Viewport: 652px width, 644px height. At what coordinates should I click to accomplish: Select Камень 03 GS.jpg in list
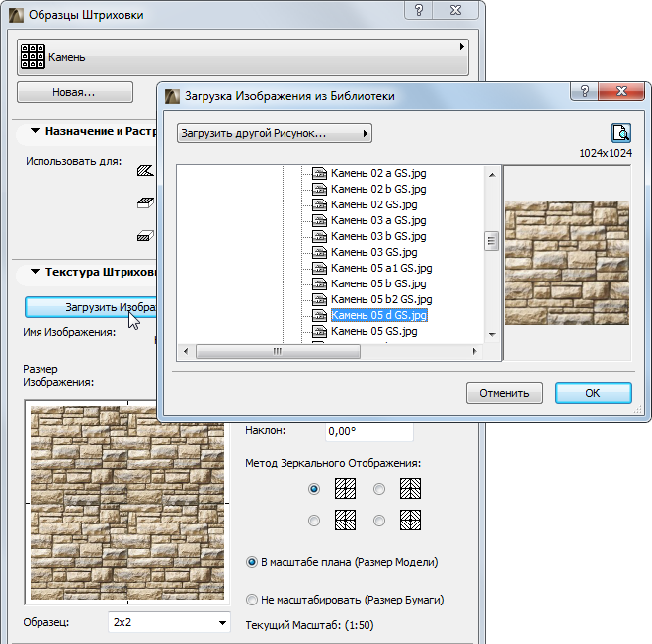(373, 252)
